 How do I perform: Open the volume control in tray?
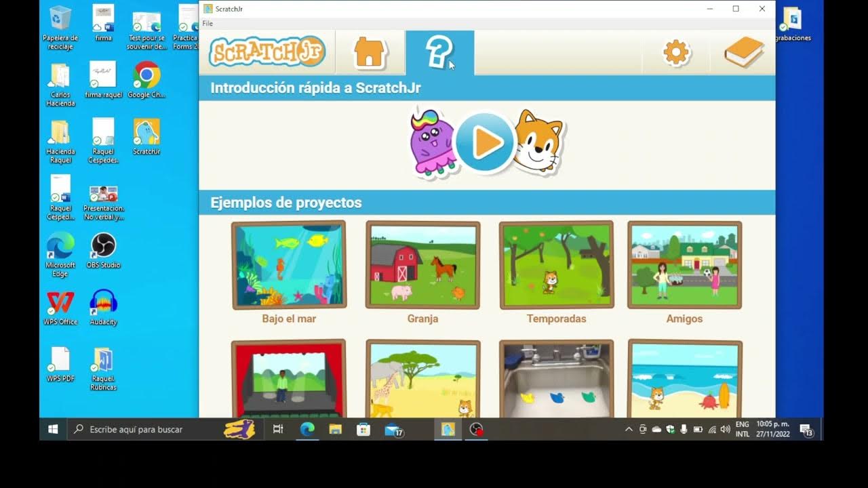pos(725,429)
